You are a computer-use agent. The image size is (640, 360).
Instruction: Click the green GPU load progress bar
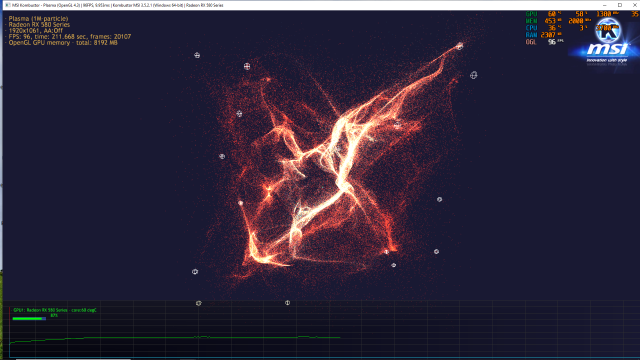(29, 318)
